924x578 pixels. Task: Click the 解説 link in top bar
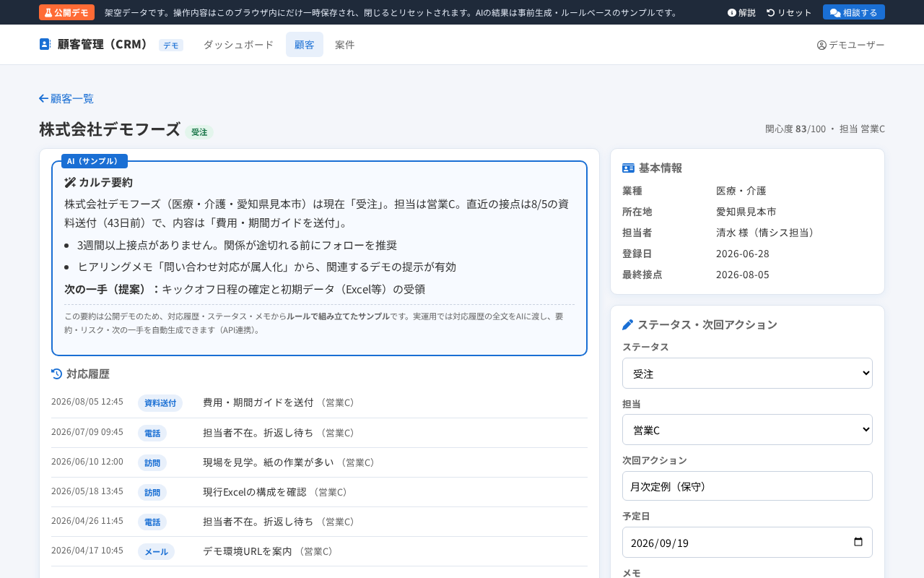tap(741, 12)
